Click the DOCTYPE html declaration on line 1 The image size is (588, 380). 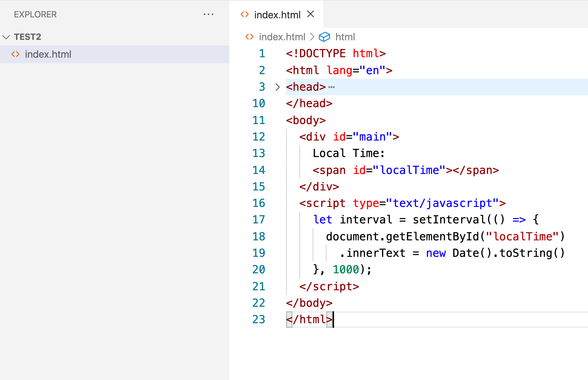pyautogui.click(x=336, y=54)
